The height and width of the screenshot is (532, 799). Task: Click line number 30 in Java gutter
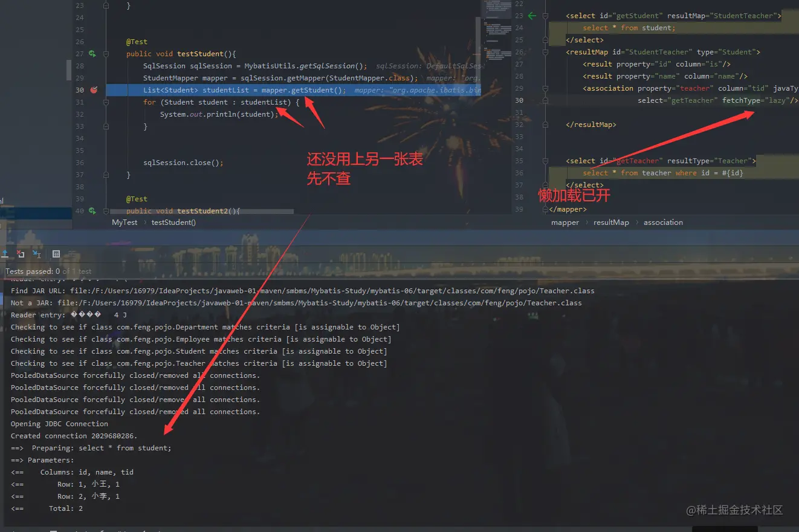click(x=80, y=90)
